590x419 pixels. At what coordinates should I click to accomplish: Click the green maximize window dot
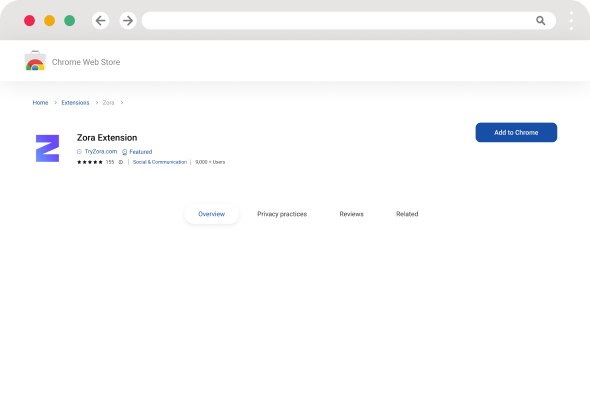[69, 20]
